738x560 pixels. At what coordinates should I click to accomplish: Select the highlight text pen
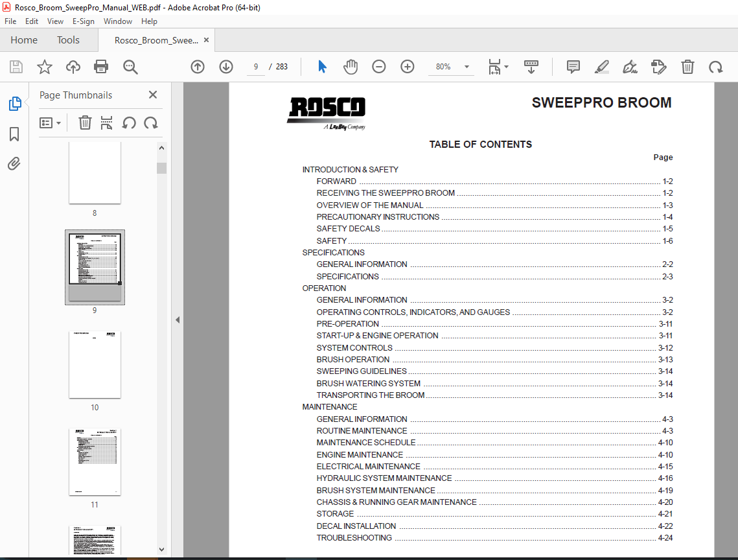click(601, 67)
